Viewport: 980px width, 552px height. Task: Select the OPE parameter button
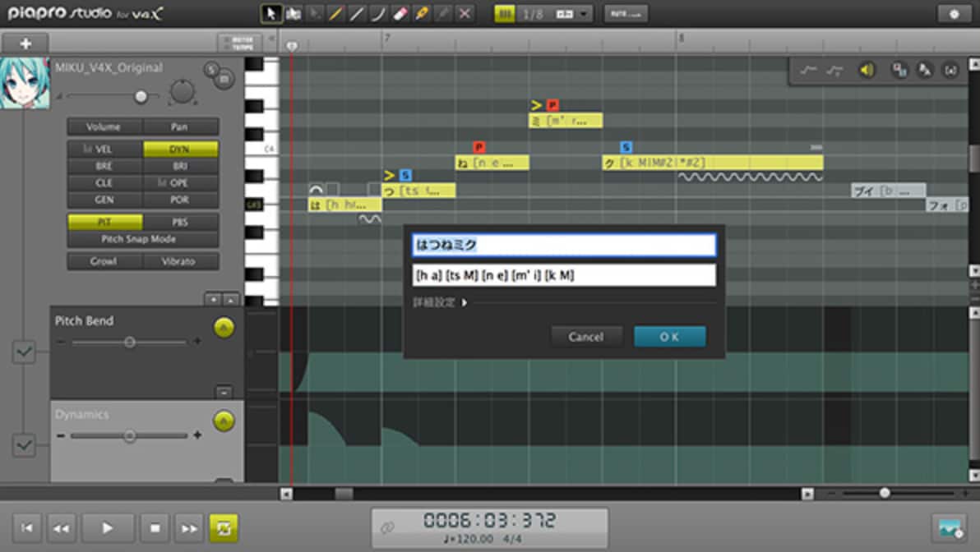point(180,183)
